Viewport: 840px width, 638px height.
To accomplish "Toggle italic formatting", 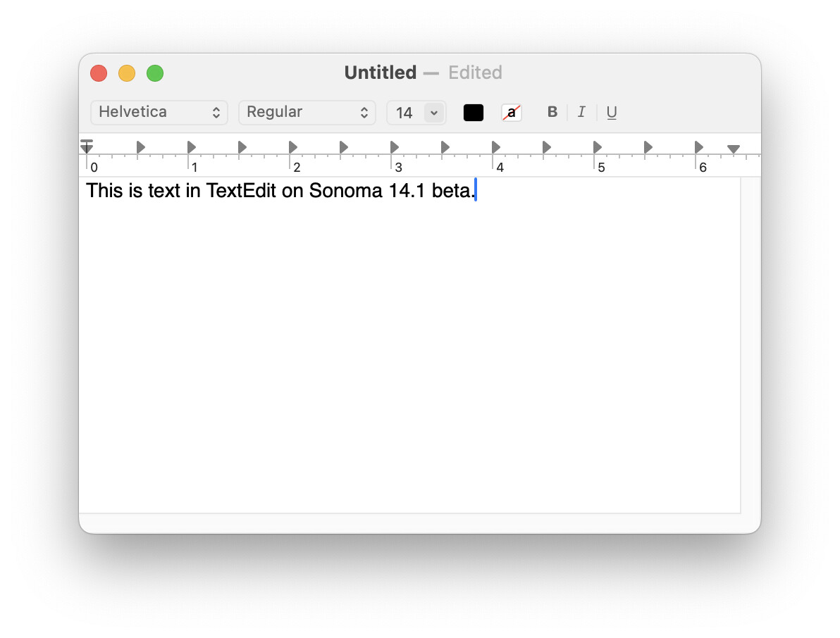I will point(581,112).
